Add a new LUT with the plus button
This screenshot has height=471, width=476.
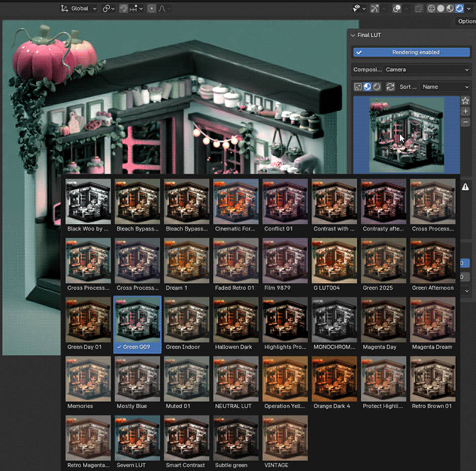point(466,111)
